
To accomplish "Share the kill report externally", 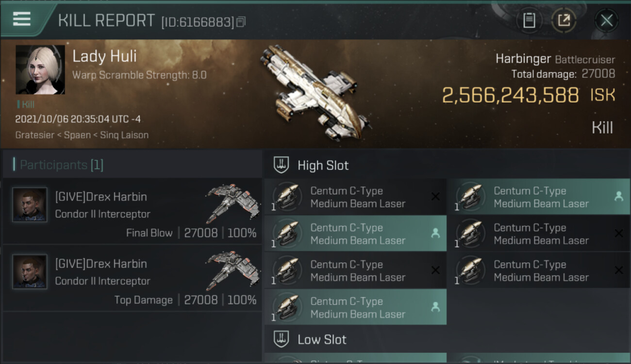I will (x=564, y=20).
